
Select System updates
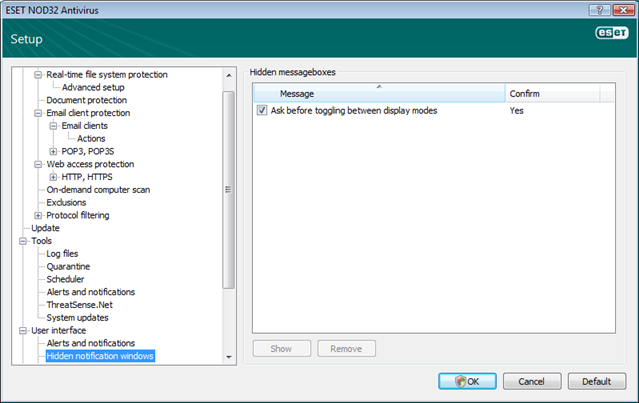[77, 318]
